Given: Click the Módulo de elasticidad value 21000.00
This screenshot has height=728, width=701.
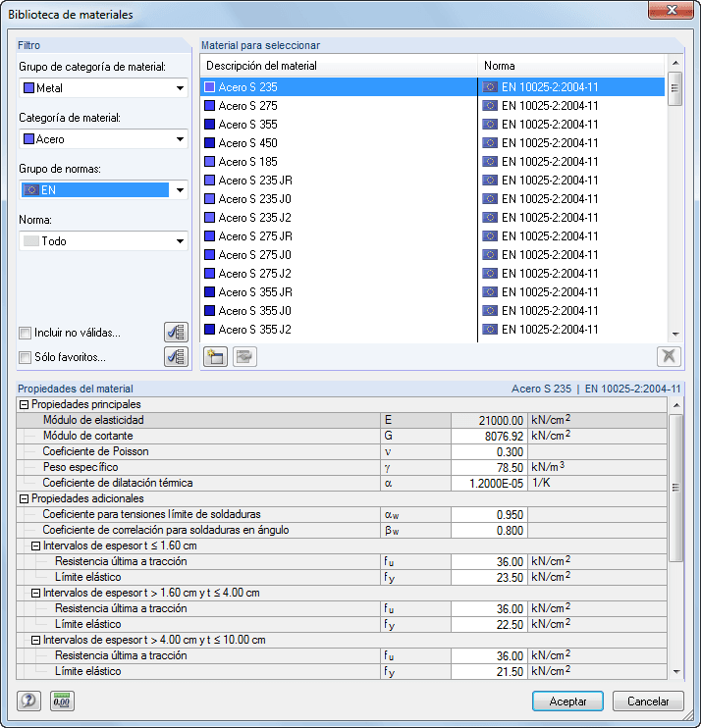Looking at the screenshot, I should click(x=489, y=421).
